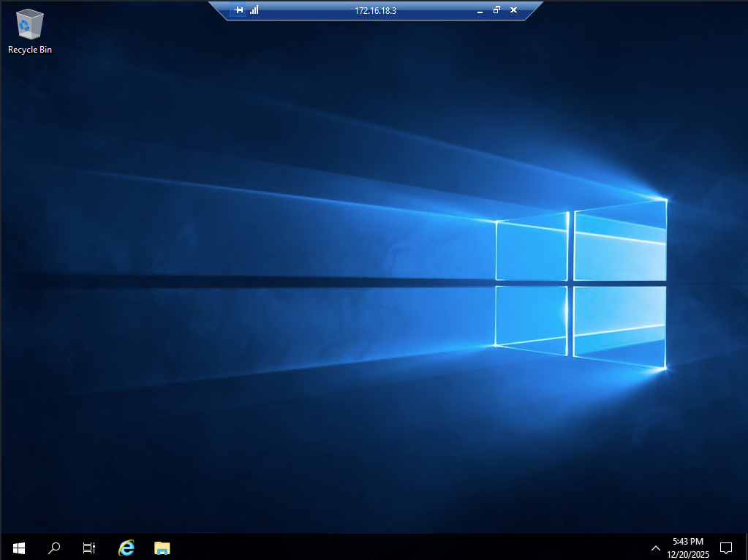Viewport: 748px width, 560px height.
Task: Select the Recycle Bin desktop icon
Action: [x=29, y=25]
